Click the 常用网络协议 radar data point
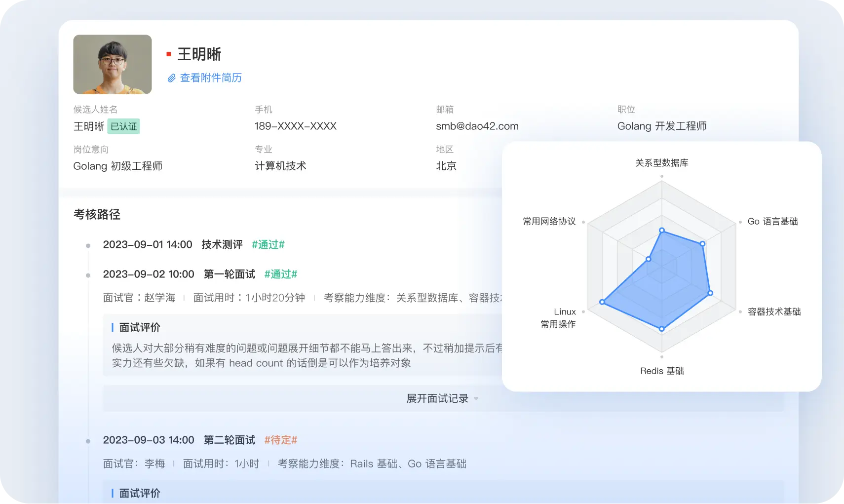The image size is (844, 504). click(649, 259)
